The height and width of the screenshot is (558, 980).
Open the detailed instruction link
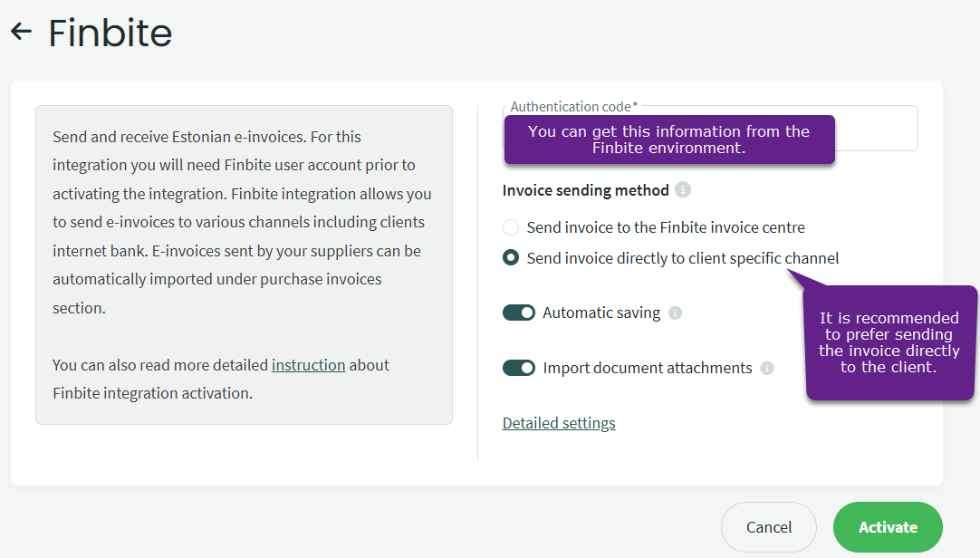pyautogui.click(x=308, y=365)
